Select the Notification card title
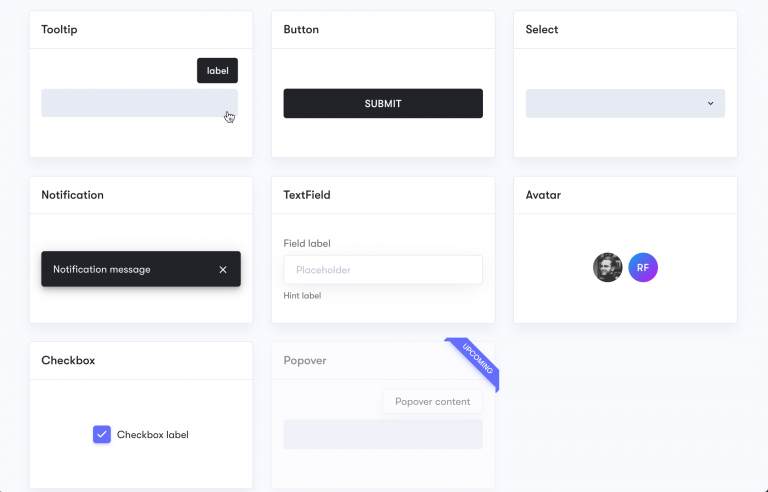The image size is (768, 492). [x=72, y=195]
